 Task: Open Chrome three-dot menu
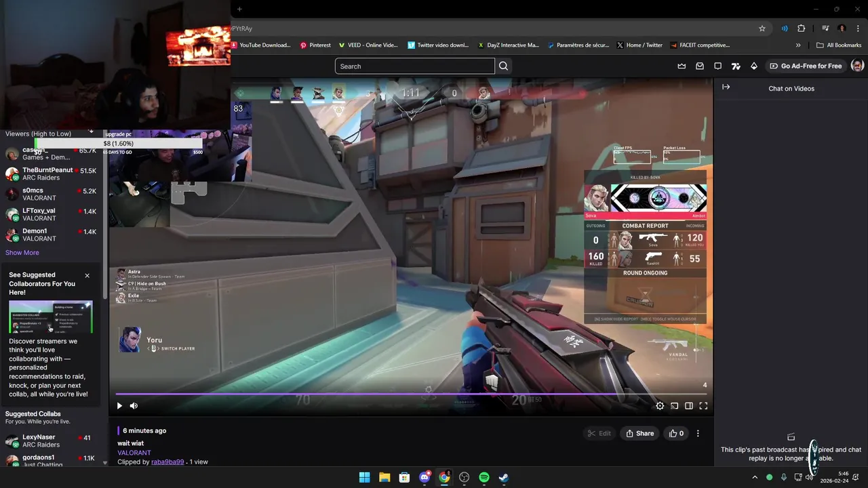(857, 28)
